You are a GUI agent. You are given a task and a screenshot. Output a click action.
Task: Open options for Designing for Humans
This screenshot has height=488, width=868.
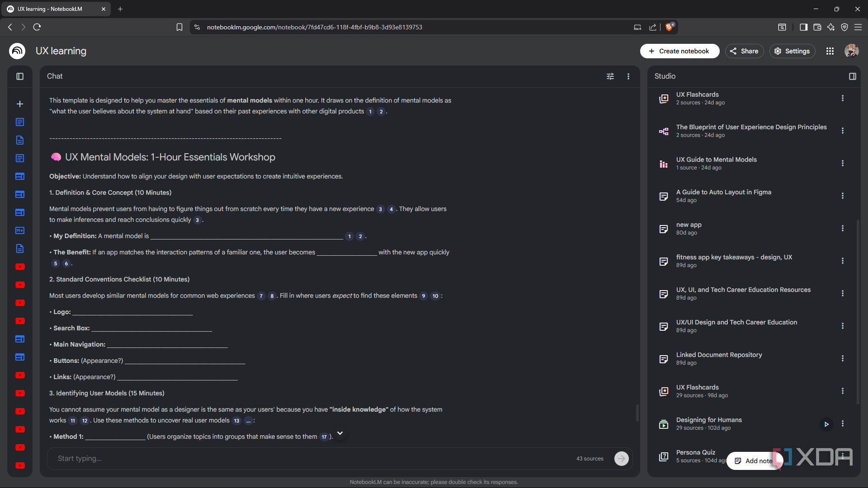coord(843,423)
